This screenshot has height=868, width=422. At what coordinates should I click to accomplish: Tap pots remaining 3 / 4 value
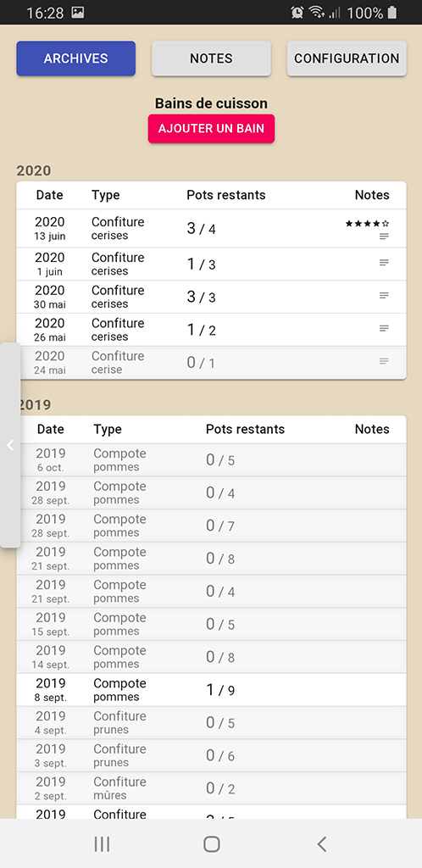pyautogui.click(x=202, y=229)
